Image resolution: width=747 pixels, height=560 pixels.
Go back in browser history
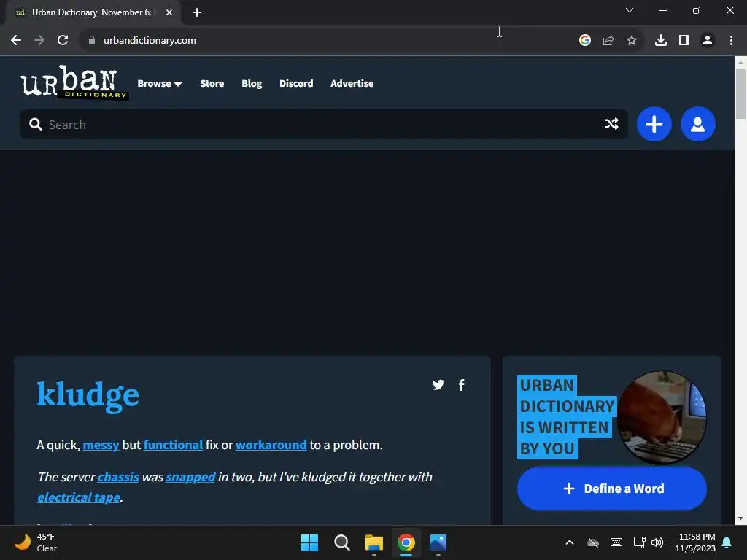point(16,41)
